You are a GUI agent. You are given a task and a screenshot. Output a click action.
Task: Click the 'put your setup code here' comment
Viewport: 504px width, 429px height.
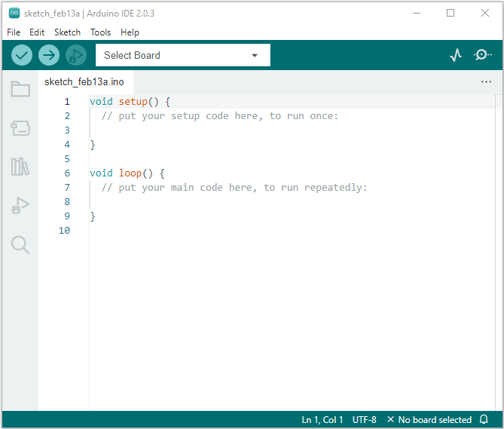click(x=220, y=116)
